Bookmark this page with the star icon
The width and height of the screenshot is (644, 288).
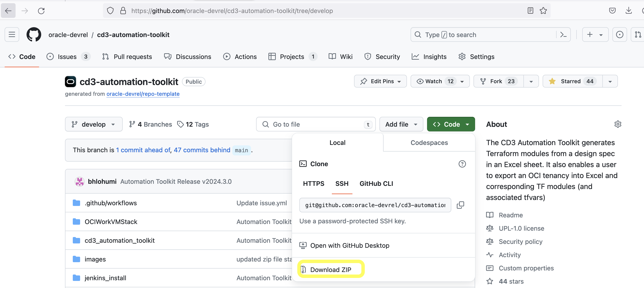[543, 11]
